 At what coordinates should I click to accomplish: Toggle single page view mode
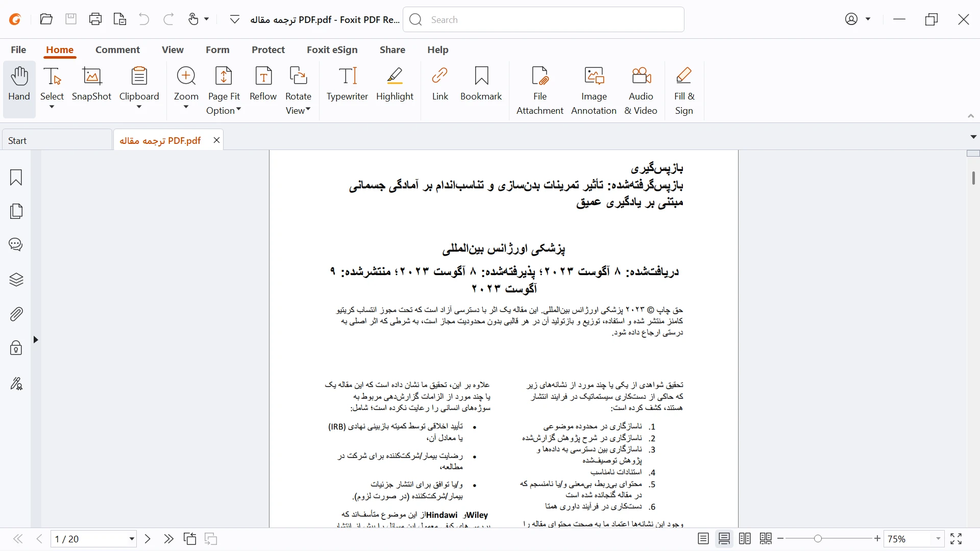[703, 539]
